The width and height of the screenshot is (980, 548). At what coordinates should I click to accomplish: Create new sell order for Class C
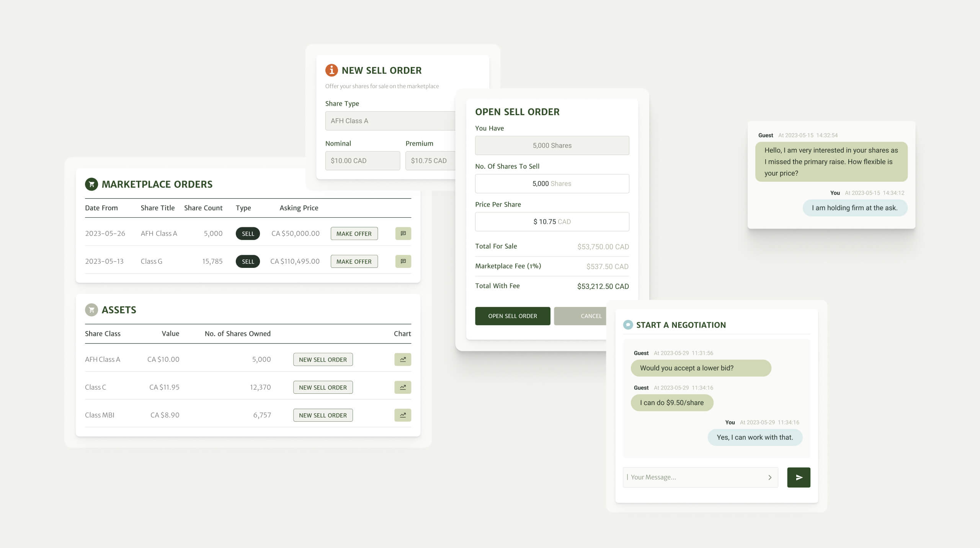pyautogui.click(x=323, y=387)
